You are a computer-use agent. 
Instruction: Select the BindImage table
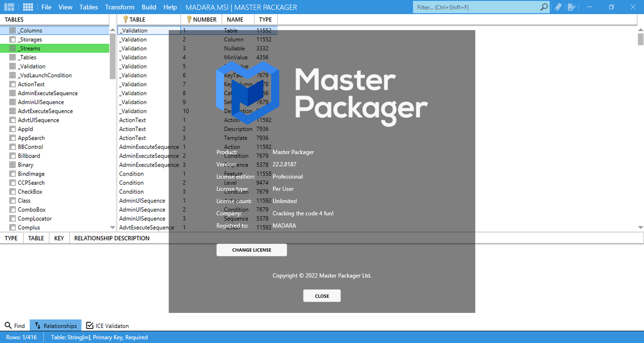54,174
